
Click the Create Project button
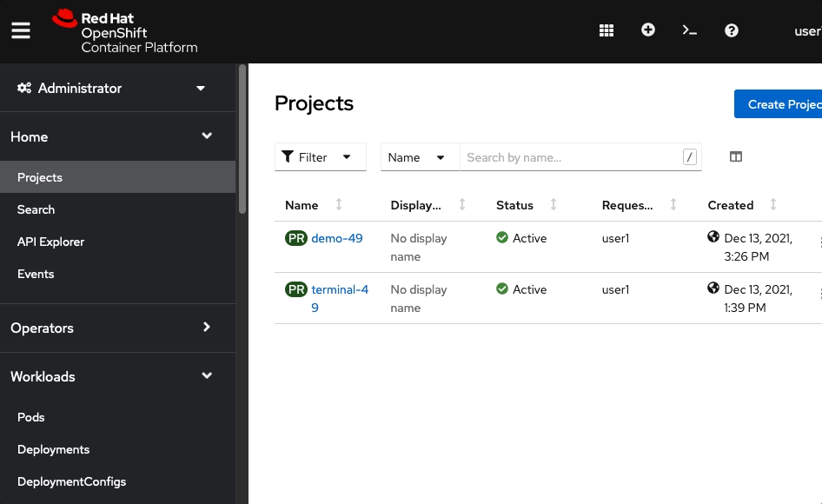pyautogui.click(x=779, y=104)
